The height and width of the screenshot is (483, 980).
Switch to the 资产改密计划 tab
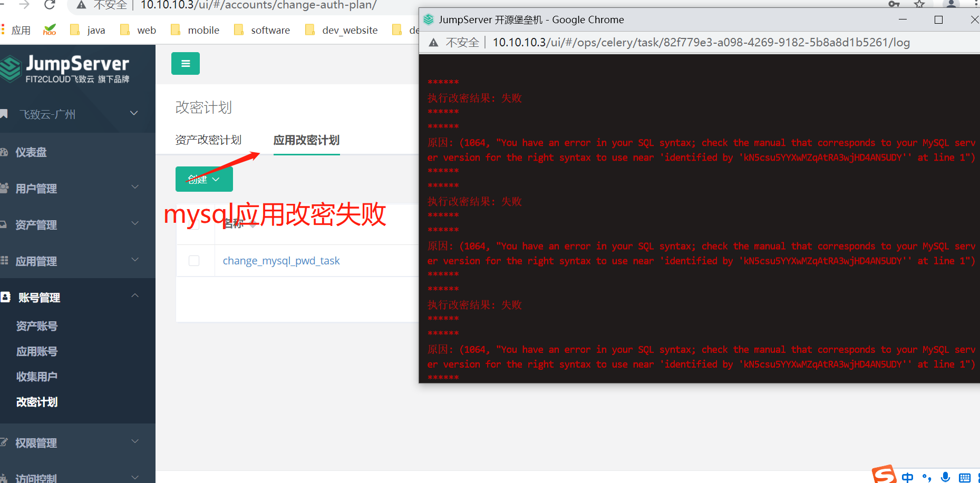(x=208, y=140)
